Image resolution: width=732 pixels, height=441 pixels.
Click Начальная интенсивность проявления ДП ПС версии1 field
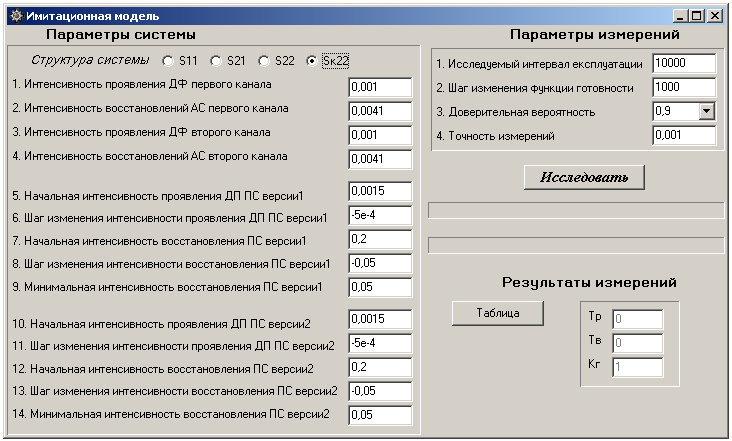380,191
